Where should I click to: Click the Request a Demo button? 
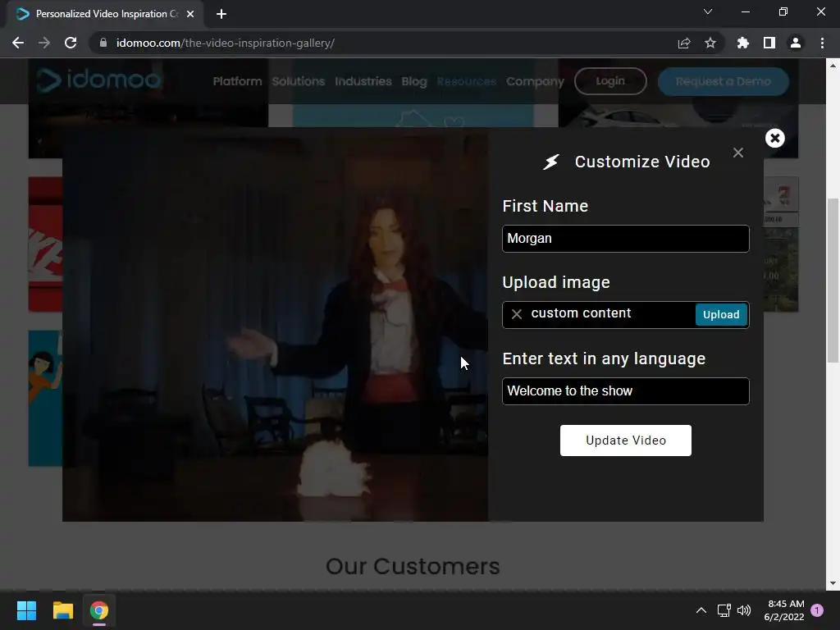724,81
